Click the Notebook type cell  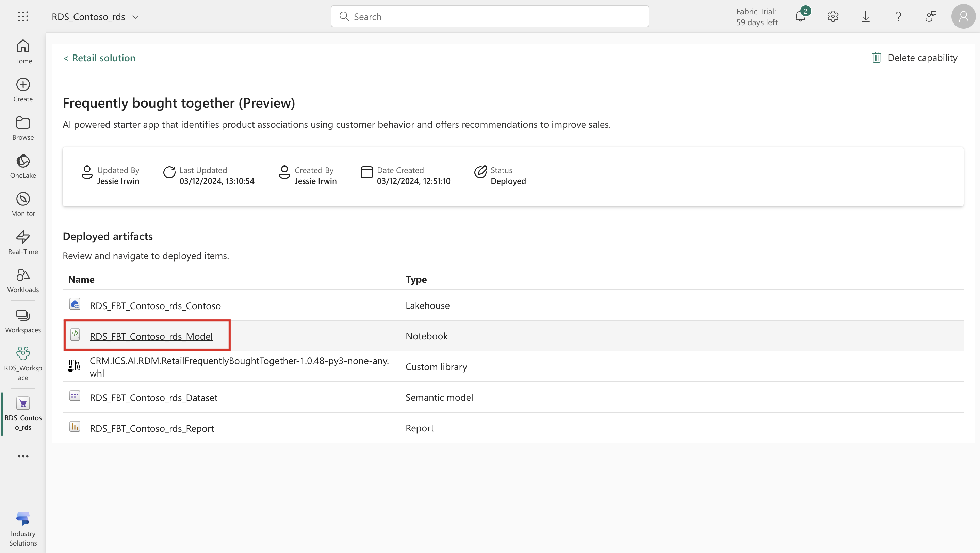(x=426, y=336)
